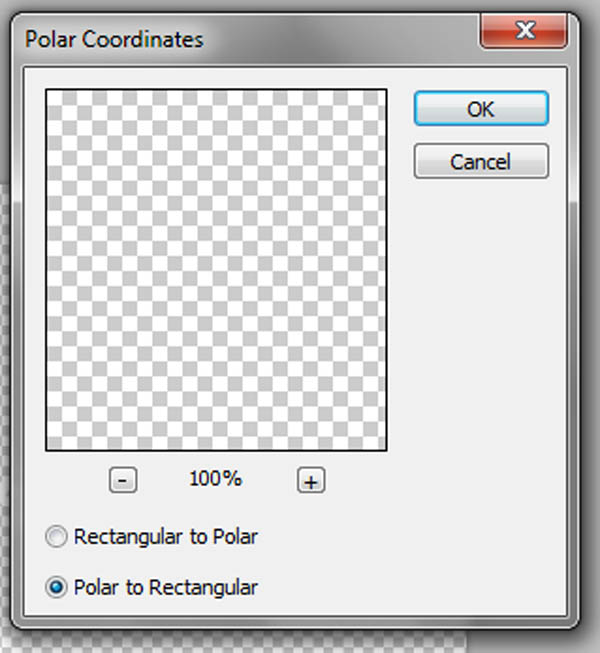The image size is (600, 653).
Task: Zoom out the preview with minus button
Action: click(122, 481)
